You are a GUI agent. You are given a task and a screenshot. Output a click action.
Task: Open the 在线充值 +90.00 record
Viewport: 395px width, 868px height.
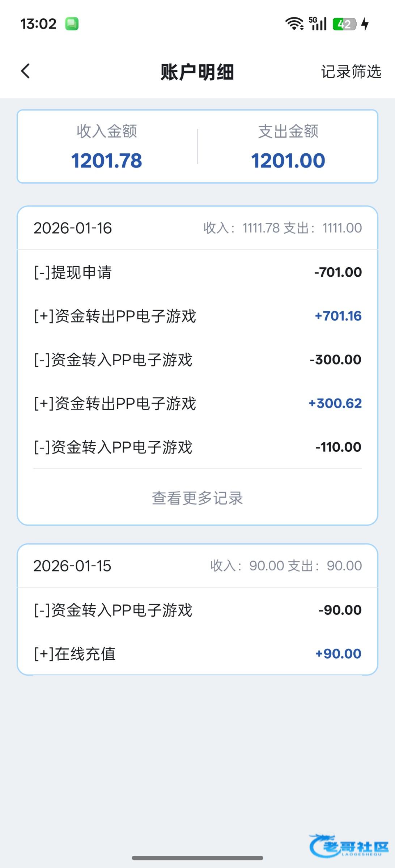(x=197, y=654)
